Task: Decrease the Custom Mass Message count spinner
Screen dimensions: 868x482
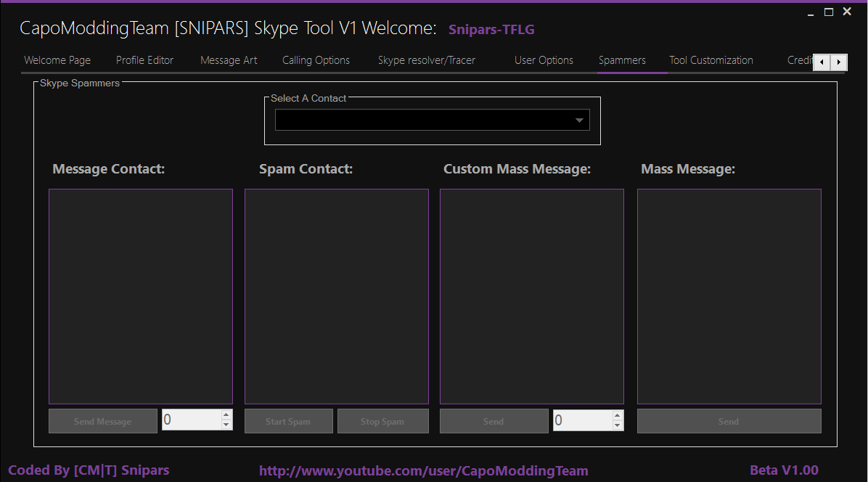Action: (x=617, y=425)
